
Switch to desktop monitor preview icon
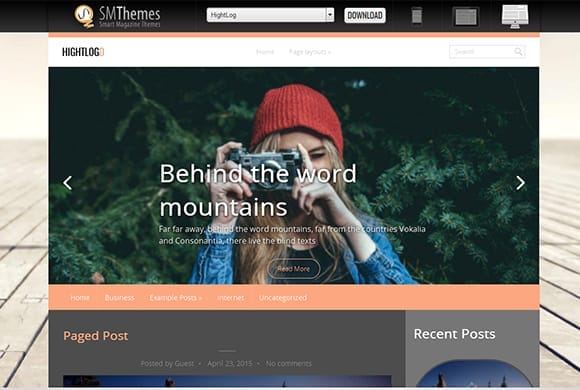515,16
